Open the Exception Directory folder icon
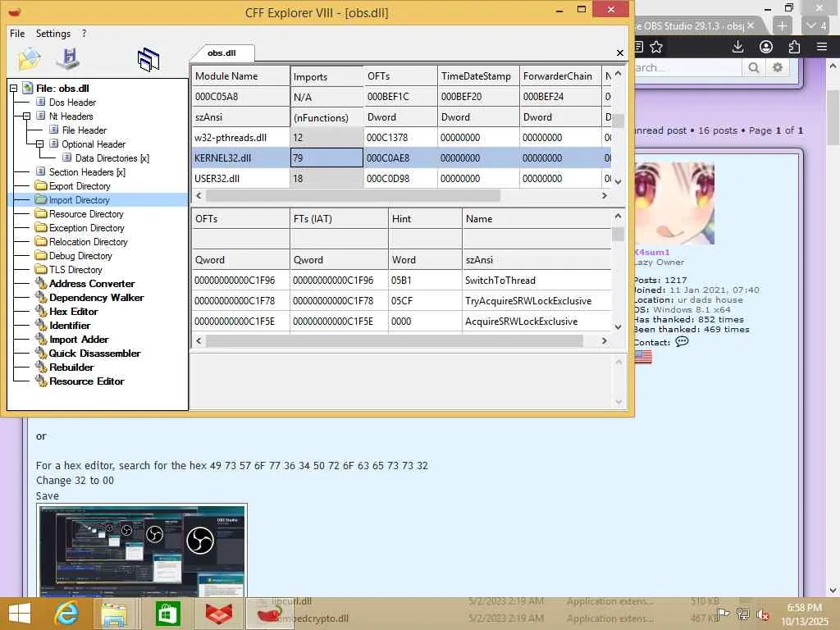This screenshot has height=630, width=840. [x=41, y=228]
